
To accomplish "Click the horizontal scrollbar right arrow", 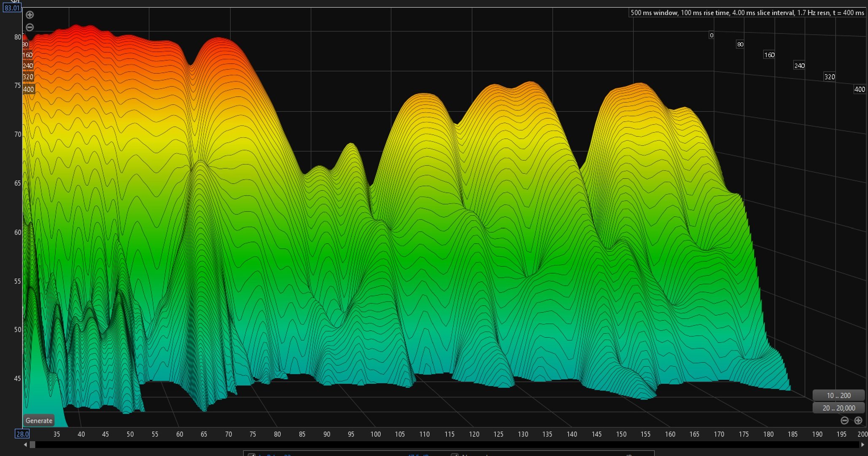I will (x=863, y=445).
